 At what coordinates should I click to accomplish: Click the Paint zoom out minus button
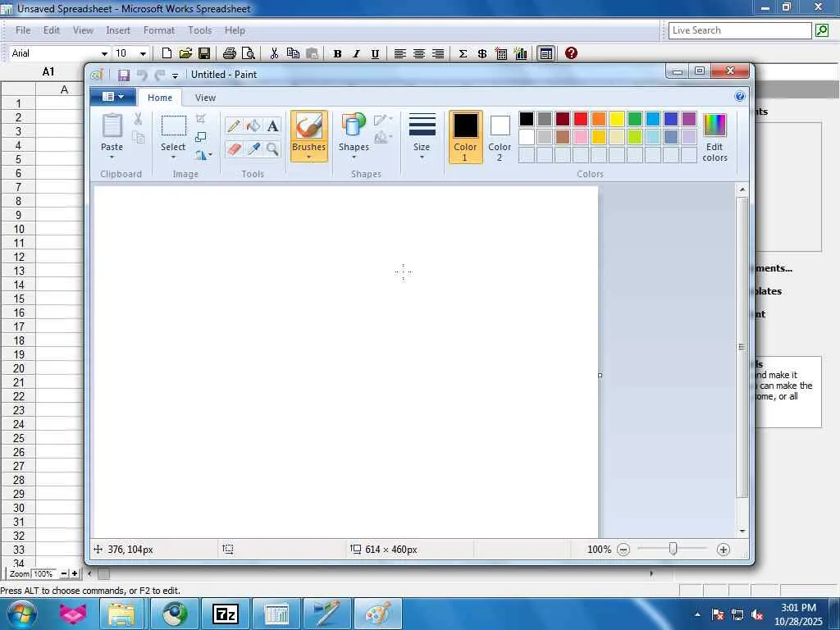[x=623, y=550]
